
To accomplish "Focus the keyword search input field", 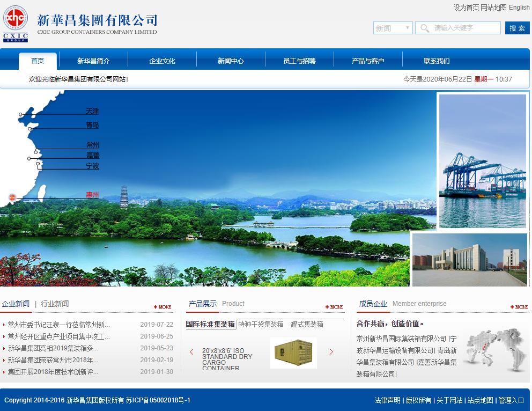I will point(458,28).
